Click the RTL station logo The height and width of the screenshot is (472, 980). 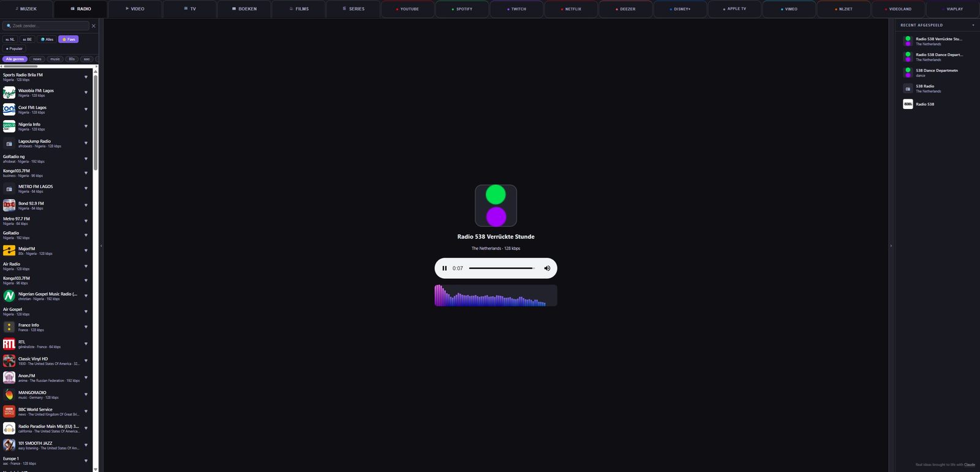pos(9,344)
